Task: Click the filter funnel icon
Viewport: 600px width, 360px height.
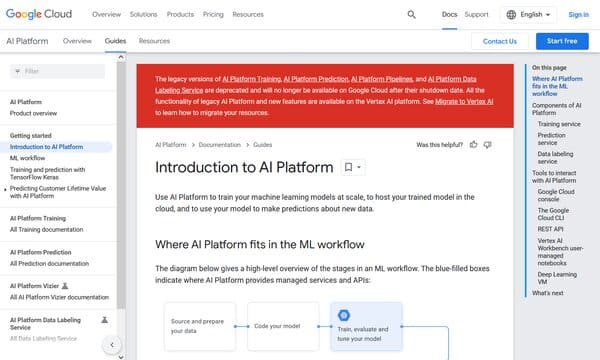Action: click(x=17, y=71)
